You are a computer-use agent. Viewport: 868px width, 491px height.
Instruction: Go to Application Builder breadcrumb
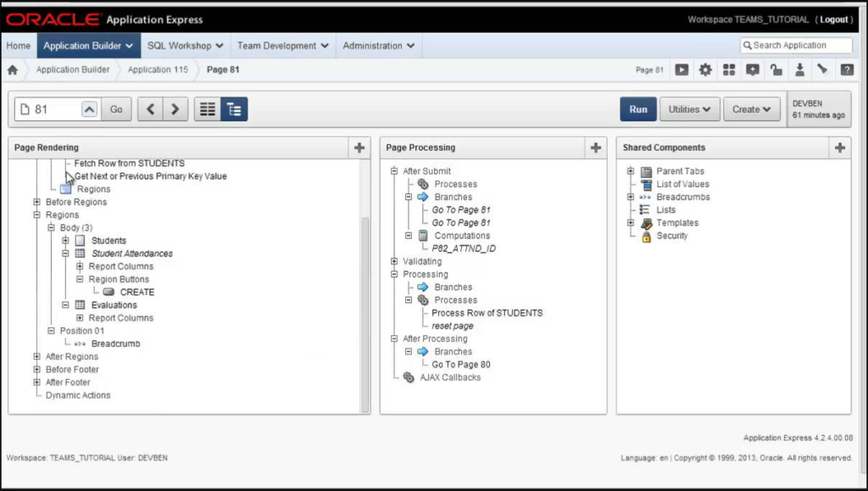tap(73, 70)
